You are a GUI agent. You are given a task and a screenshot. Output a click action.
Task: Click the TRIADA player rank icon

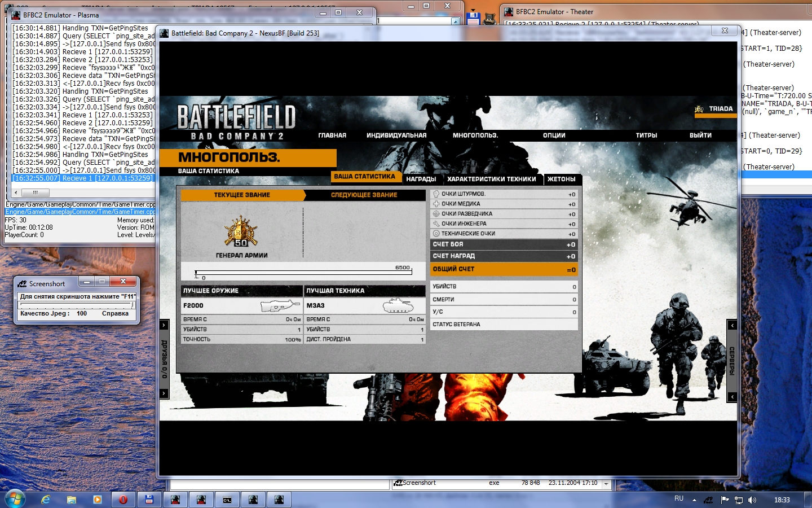coord(699,109)
